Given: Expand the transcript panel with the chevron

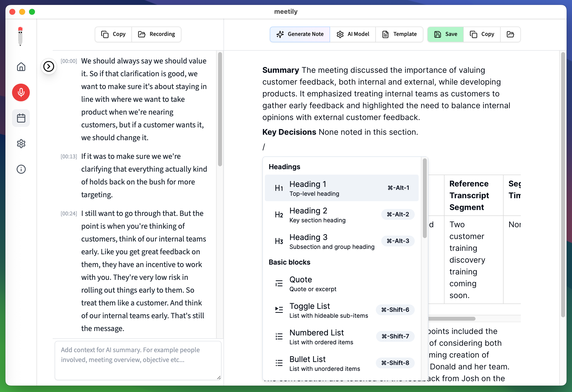Looking at the screenshot, I should pos(48,66).
